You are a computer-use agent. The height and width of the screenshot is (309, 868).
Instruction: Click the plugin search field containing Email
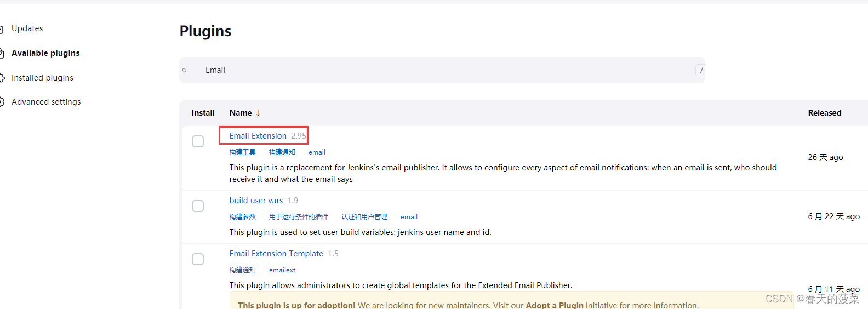click(442, 70)
